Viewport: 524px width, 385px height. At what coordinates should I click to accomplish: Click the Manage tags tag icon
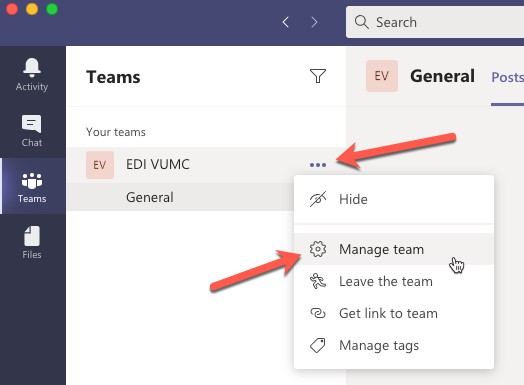pos(318,345)
